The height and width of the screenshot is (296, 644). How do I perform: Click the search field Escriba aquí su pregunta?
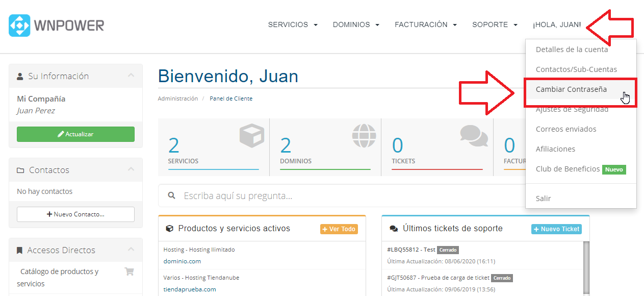click(x=347, y=196)
